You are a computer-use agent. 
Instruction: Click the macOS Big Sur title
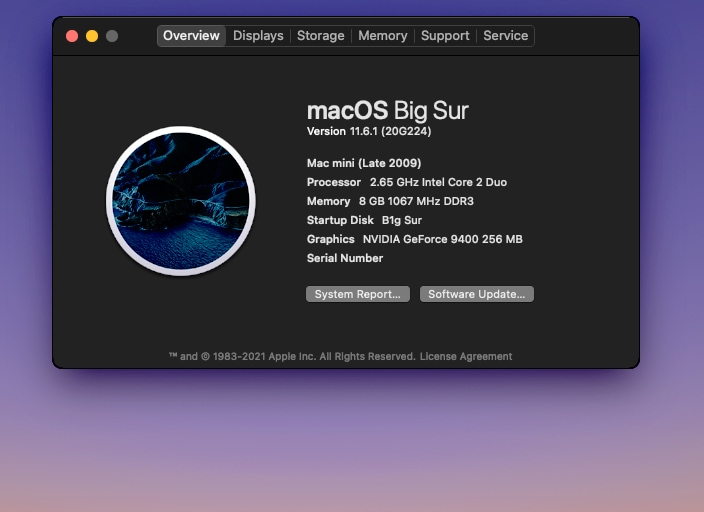pyautogui.click(x=388, y=110)
